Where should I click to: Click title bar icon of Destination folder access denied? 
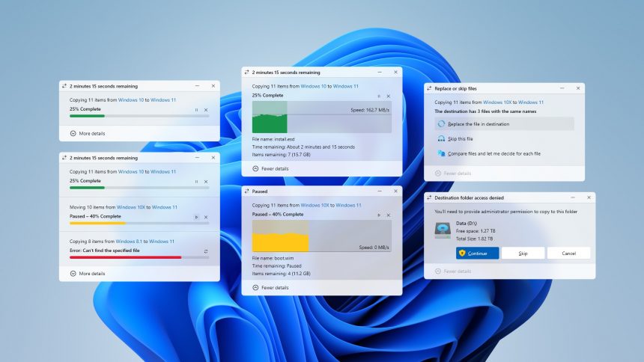point(429,197)
